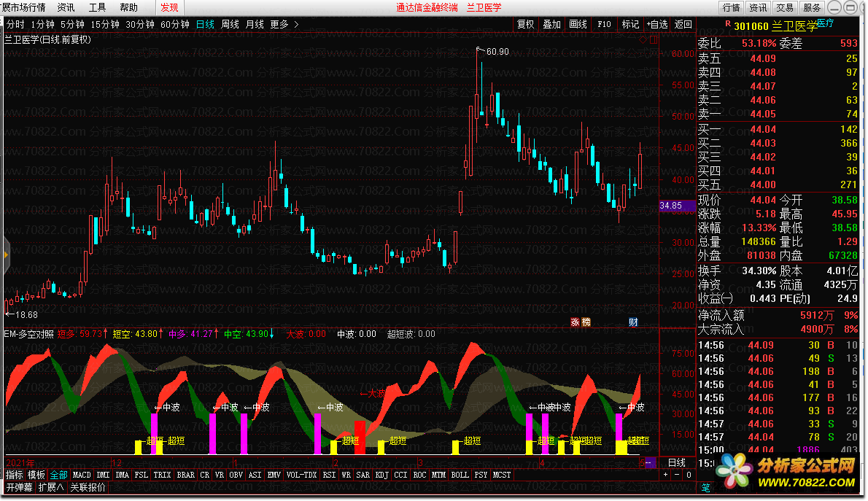Click the blue 财 marker on chart bottom
The width and height of the screenshot is (868, 501).
pos(633,322)
